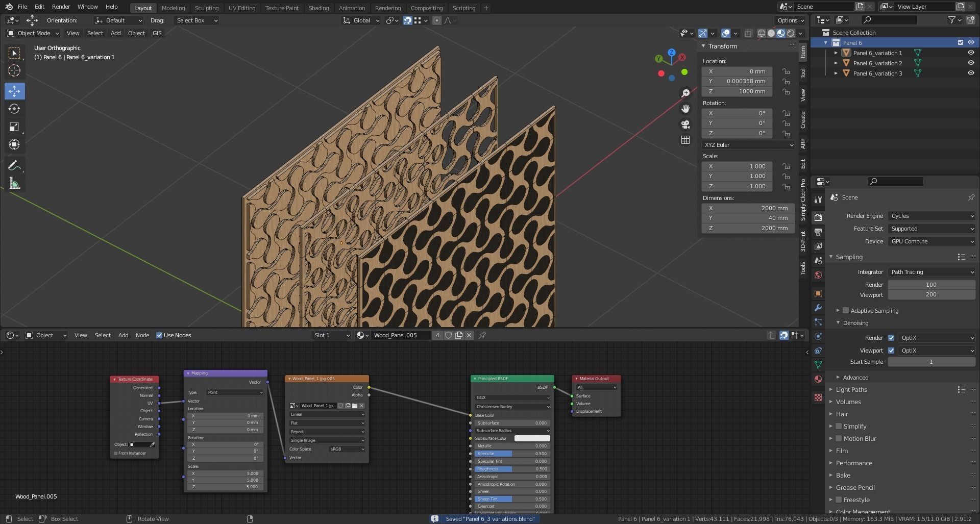Expand Panel 6_variation 2 tree row
980x524 pixels.
[x=836, y=63]
